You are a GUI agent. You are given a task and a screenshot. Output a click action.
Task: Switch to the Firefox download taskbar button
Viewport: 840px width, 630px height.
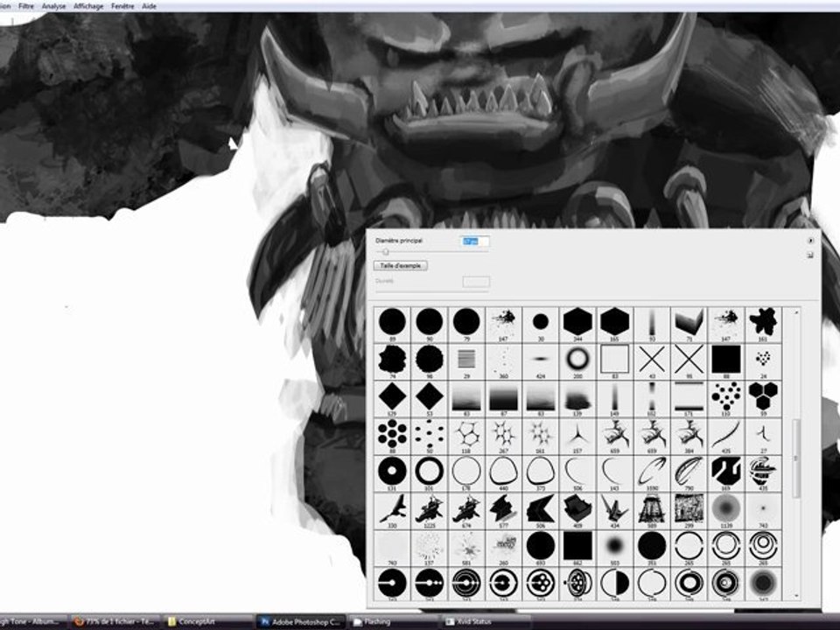pyautogui.click(x=115, y=622)
